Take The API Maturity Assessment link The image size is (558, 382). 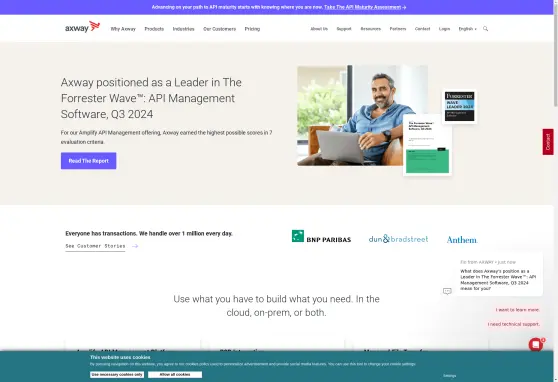pyautogui.click(x=365, y=7)
